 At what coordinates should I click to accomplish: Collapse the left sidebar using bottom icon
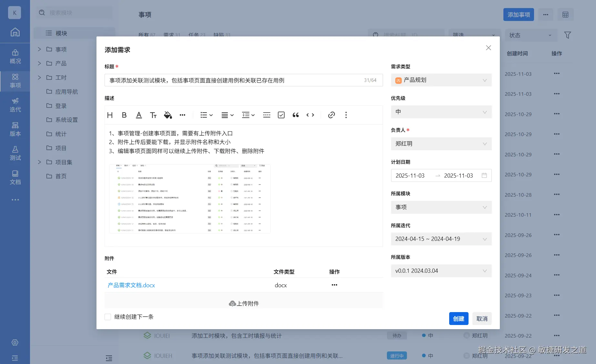click(x=15, y=358)
